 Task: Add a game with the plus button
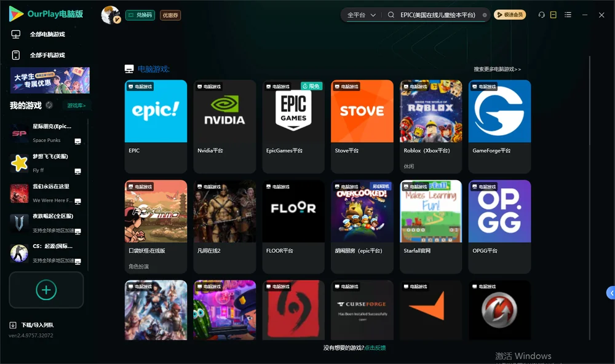coord(46,290)
